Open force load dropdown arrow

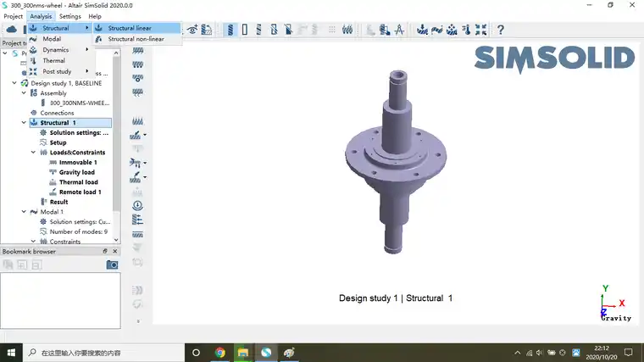145,135
